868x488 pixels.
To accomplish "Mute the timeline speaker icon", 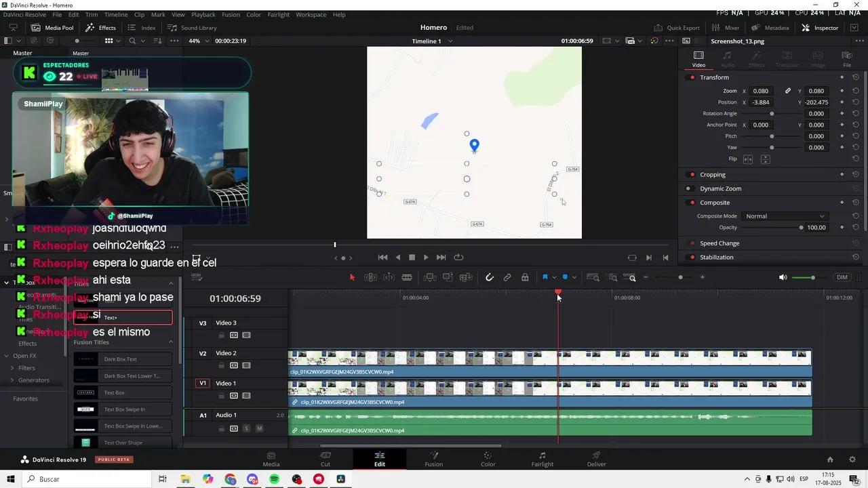I will [x=783, y=277].
